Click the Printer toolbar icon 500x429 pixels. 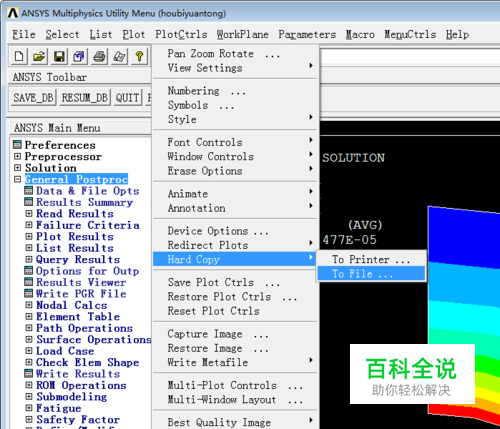(99, 56)
